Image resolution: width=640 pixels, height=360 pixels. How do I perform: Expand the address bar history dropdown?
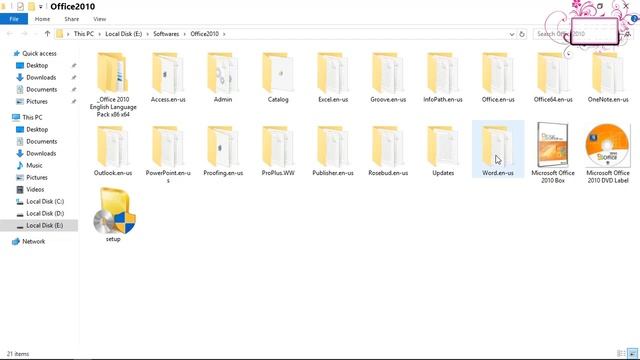[511, 34]
